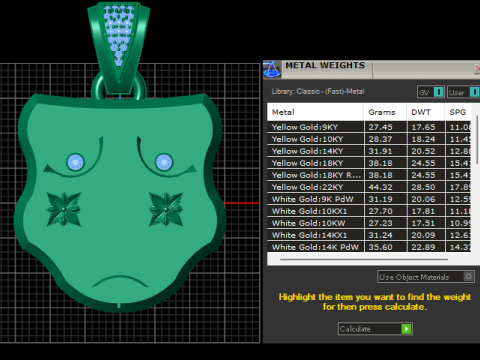Click the 17.65 DWT value

[x=423, y=127]
